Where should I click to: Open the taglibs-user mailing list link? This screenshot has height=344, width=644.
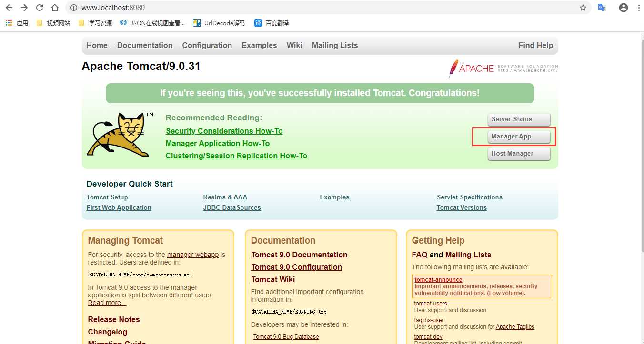429,320
